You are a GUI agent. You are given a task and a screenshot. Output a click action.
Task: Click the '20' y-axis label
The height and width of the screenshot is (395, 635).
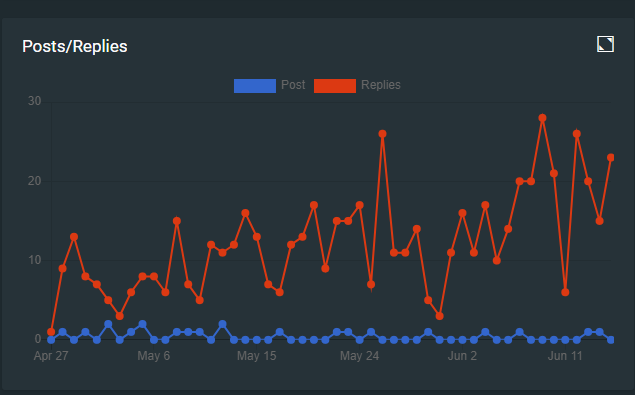pos(34,181)
